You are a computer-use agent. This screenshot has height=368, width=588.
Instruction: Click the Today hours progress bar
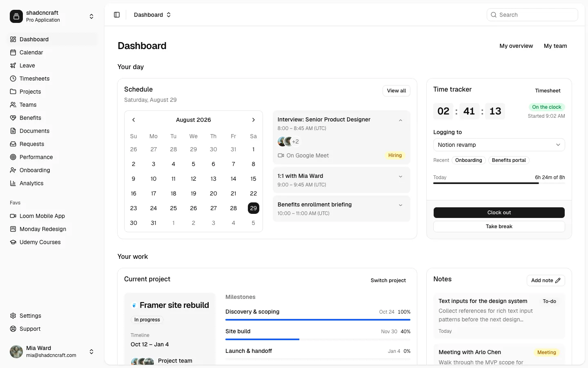click(x=499, y=183)
